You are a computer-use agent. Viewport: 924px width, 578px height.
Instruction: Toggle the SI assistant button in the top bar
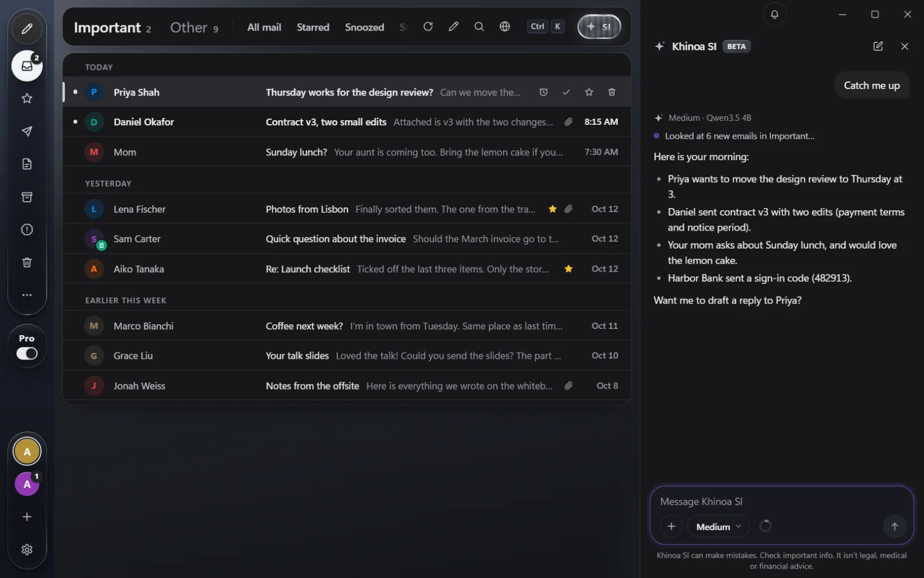[x=599, y=27]
